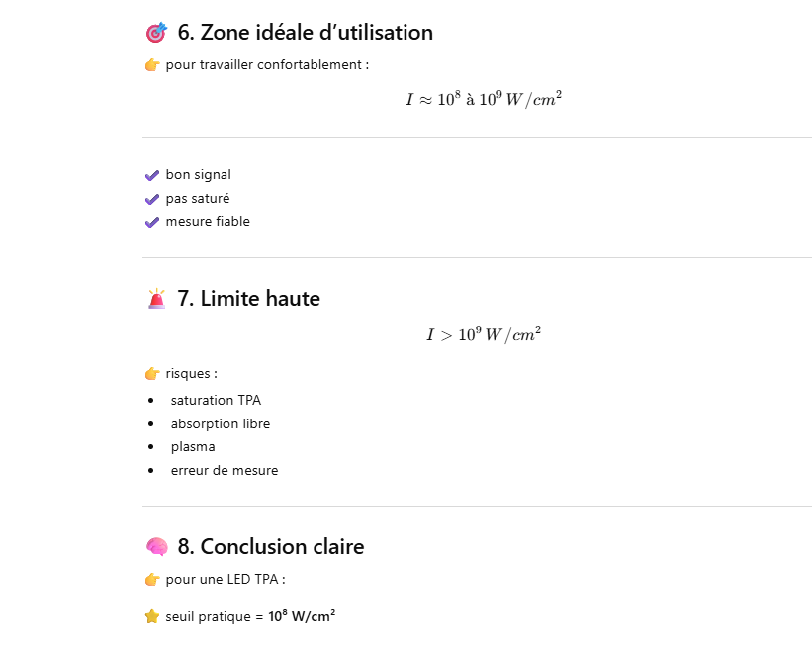Click the bold "10⁸ W/cm²" threshold value
Viewport: 812px width, 653px height.
tap(302, 616)
